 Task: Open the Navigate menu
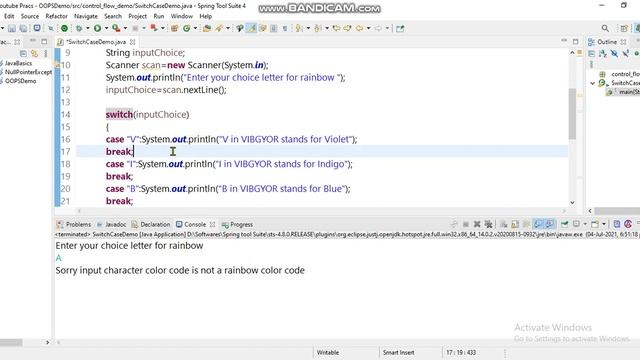(86, 16)
